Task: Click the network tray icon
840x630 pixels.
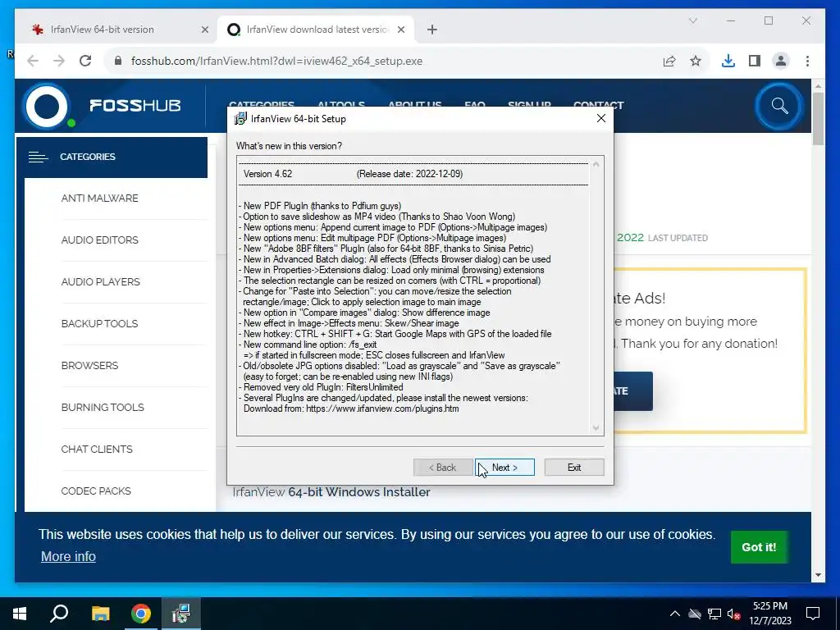Action: (x=714, y=614)
